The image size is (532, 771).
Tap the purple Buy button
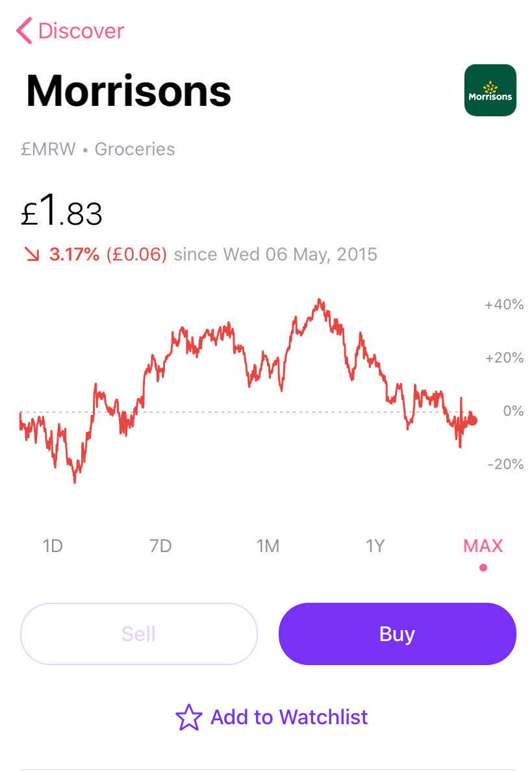pos(398,634)
